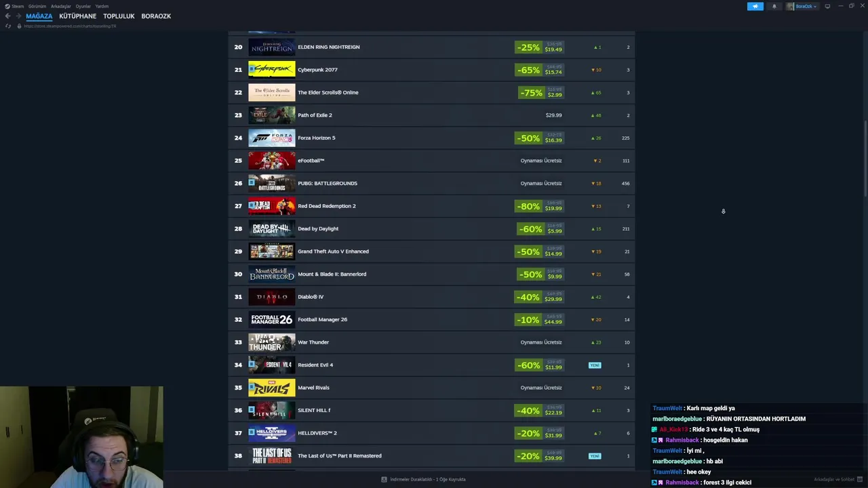Open The Elder Scrolls Online title
This screenshot has height=488, width=868.
point(328,92)
